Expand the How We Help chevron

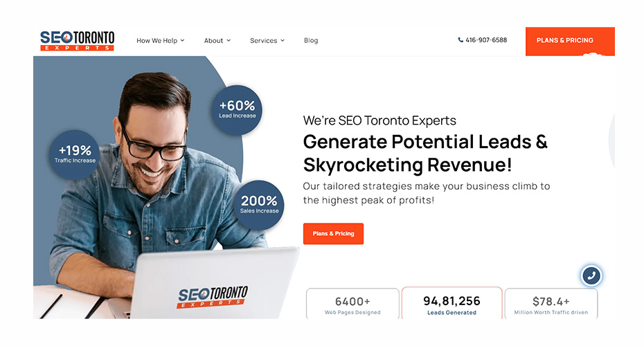182,41
